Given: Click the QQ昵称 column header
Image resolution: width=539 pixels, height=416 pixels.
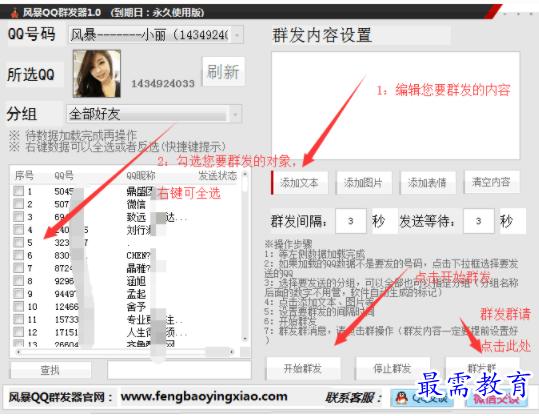Looking at the screenshot, I should click(141, 176).
